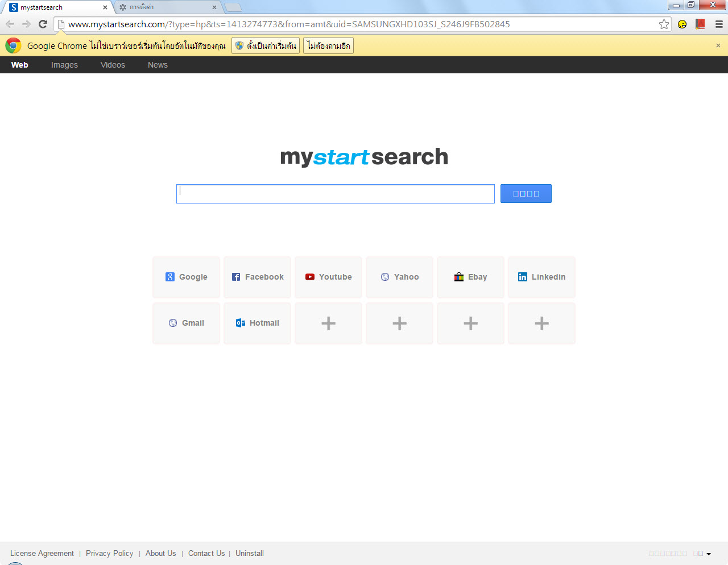Viewport: 728px width, 565px height.
Task: Focus the mystartsearch search box
Action: coord(336,194)
